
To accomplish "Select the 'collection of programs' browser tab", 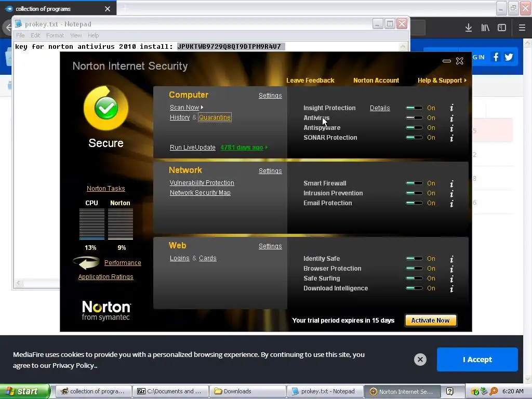I will click(58, 9).
